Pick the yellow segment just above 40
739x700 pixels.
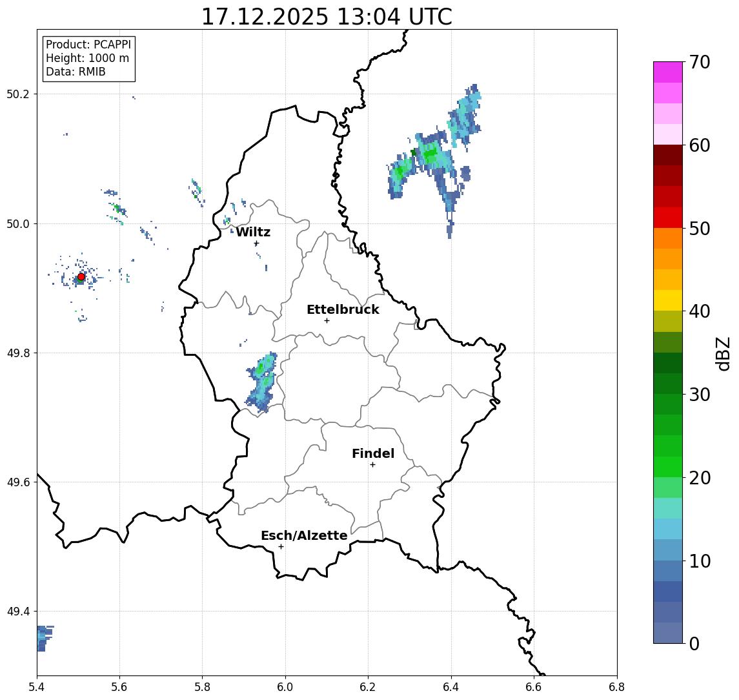668,300
